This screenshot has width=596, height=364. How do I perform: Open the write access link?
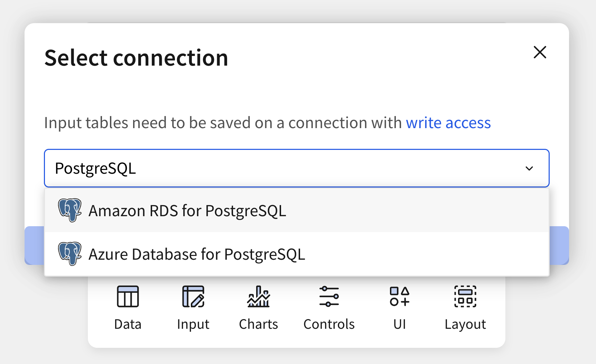coord(448,123)
